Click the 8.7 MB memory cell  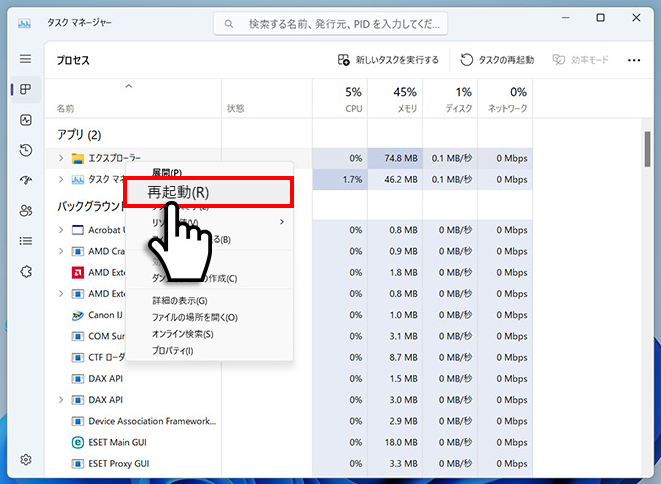click(395, 358)
